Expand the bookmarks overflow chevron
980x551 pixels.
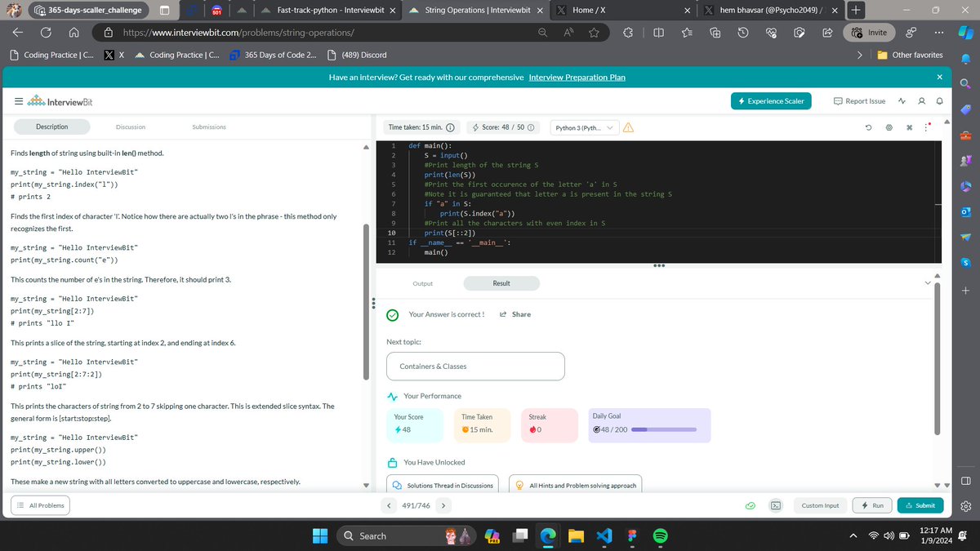859,55
